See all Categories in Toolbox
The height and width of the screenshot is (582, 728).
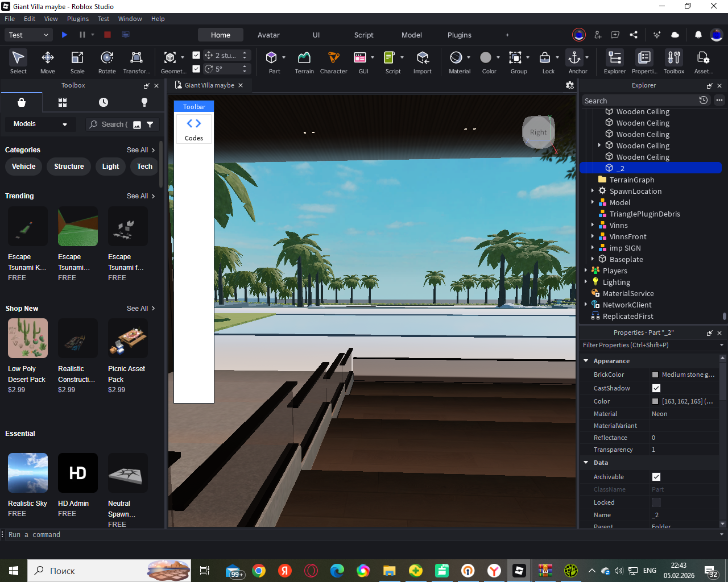pos(140,150)
